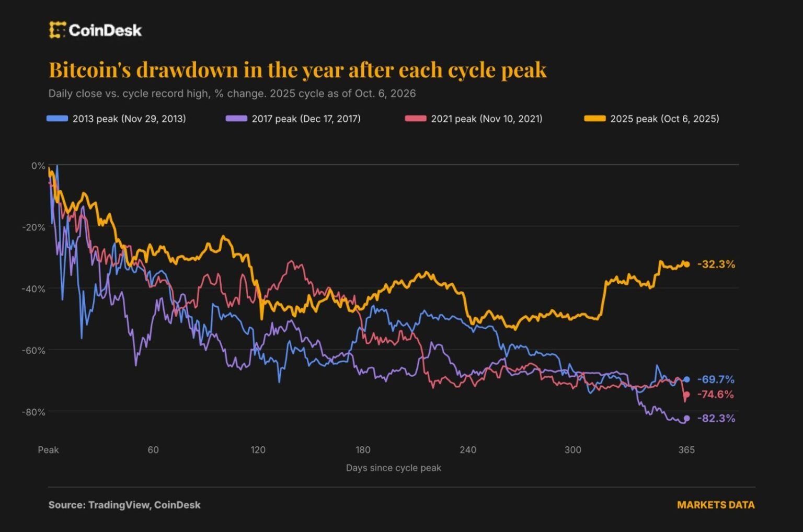The width and height of the screenshot is (803, 532).
Task: Click the -80% y-axis label
Action: 33,412
